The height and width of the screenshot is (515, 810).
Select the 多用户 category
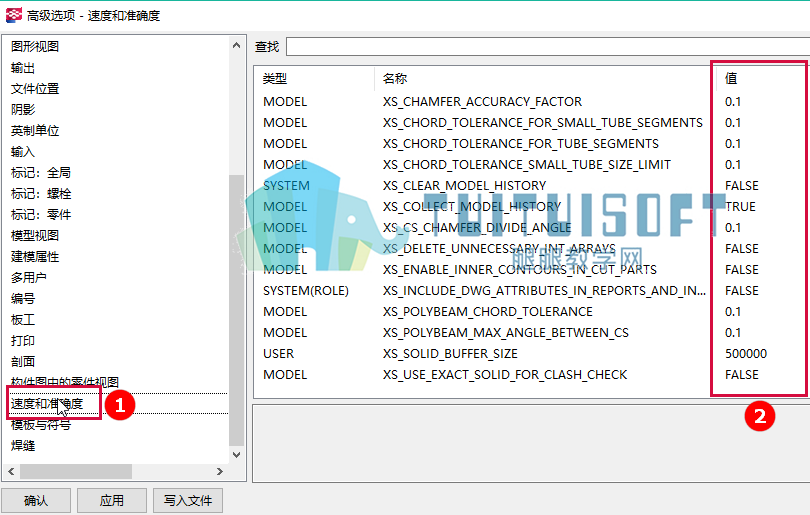[29, 277]
